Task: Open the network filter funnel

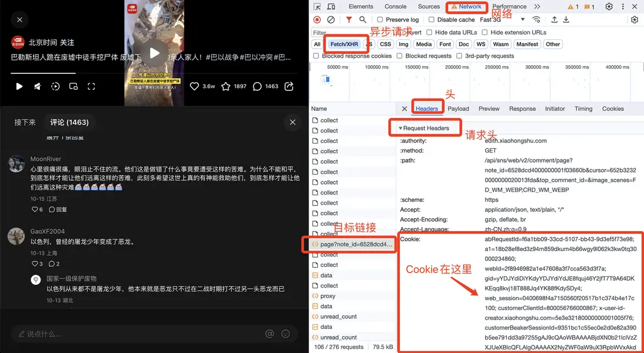Action: pos(348,19)
